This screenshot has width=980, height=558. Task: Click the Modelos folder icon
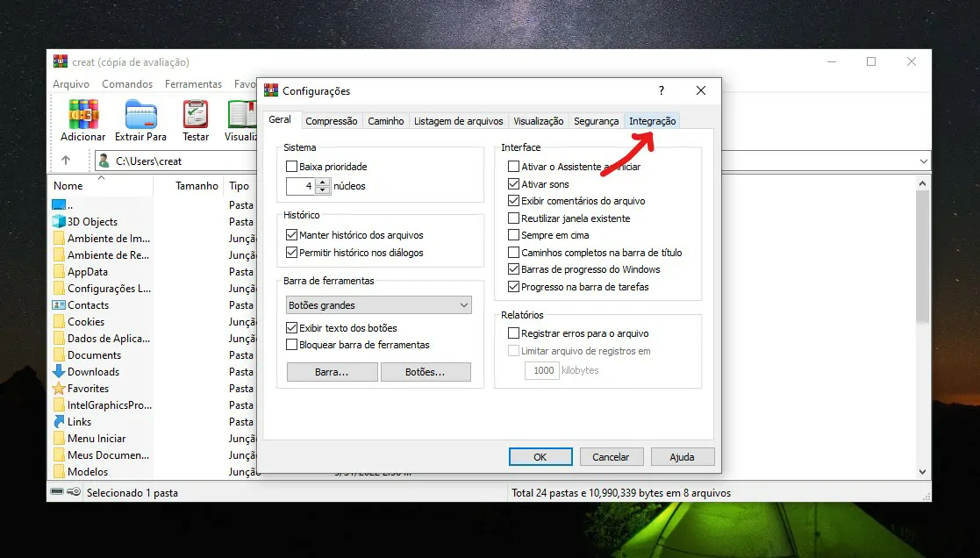coord(59,472)
